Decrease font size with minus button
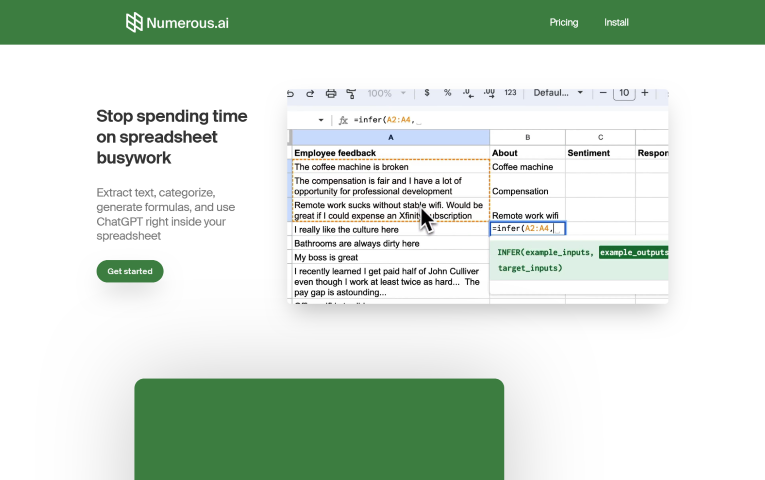Image resolution: width=765 pixels, height=480 pixels. click(x=603, y=93)
